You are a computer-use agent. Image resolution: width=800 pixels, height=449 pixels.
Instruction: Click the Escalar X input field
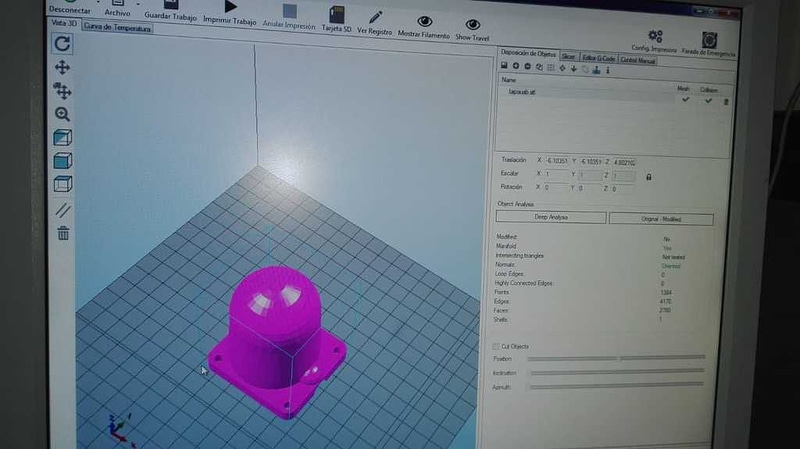557,174
